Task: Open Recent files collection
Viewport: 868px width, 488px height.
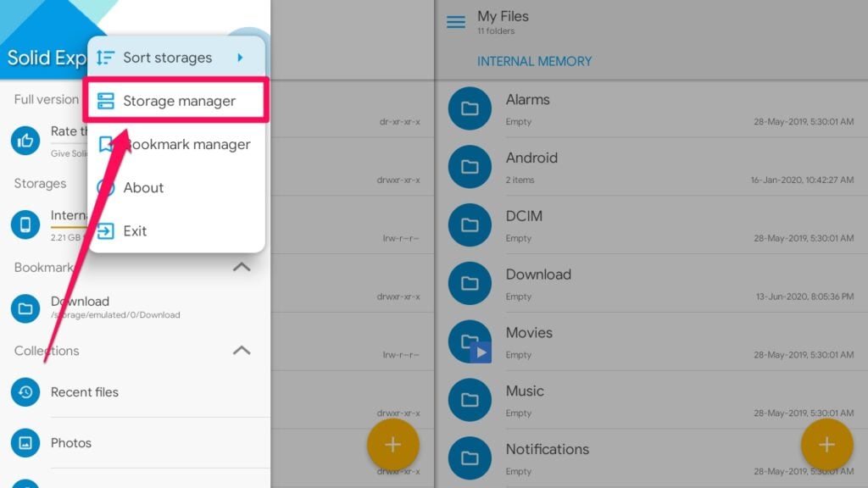Action: coord(135,391)
